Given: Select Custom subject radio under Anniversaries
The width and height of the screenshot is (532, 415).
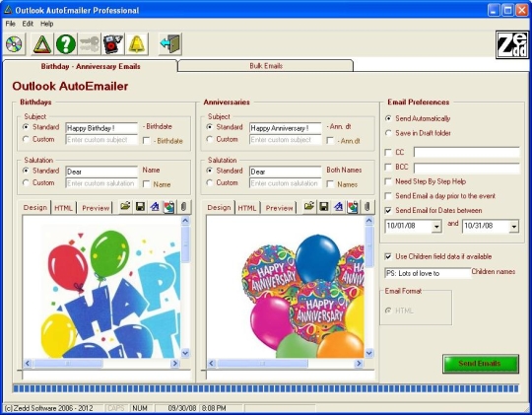Looking at the screenshot, I should click(x=210, y=139).
